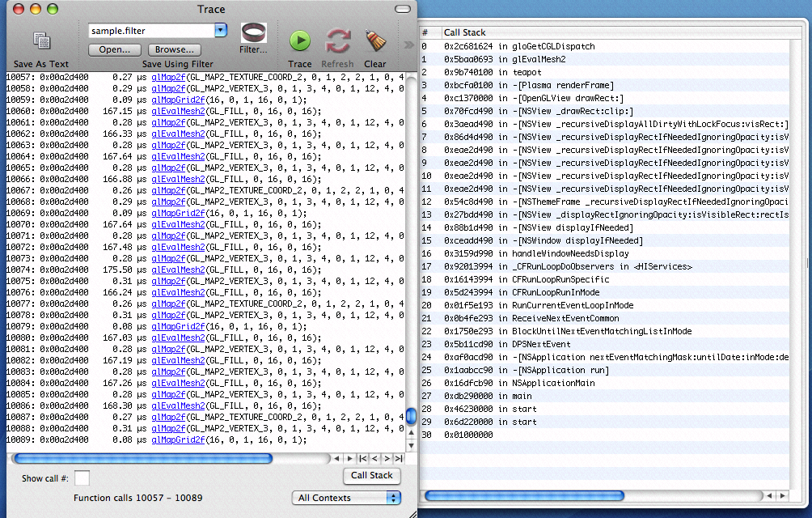The image size is (812, 518).
Task: Jump to last page of function calls
Action: coord(398,459)
